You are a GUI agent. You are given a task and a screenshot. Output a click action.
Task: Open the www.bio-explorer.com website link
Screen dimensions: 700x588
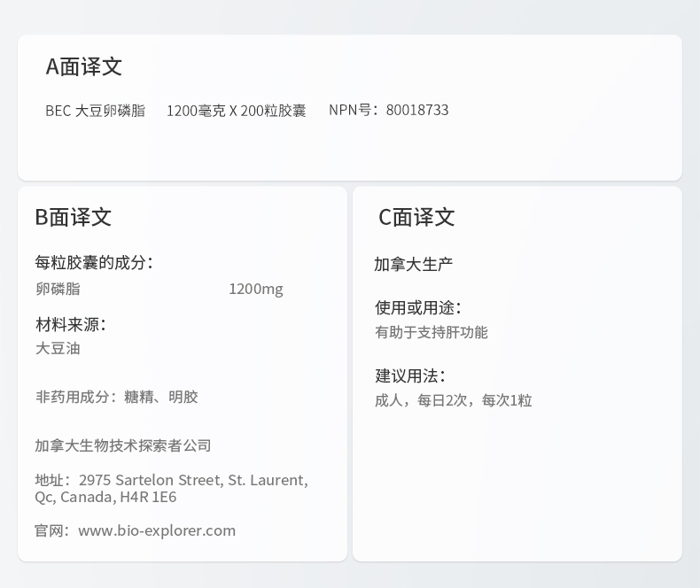[157, 530]
